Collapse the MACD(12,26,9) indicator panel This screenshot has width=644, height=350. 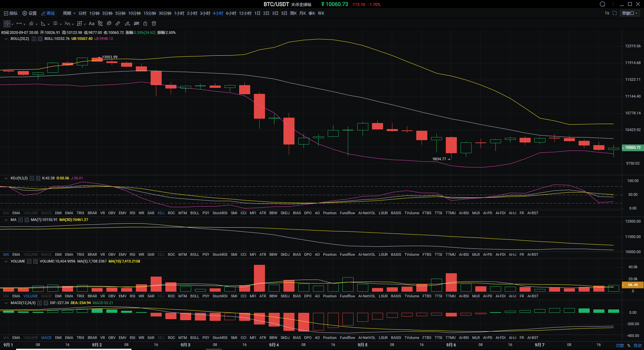pyautogui.click(x=6, y=303)
